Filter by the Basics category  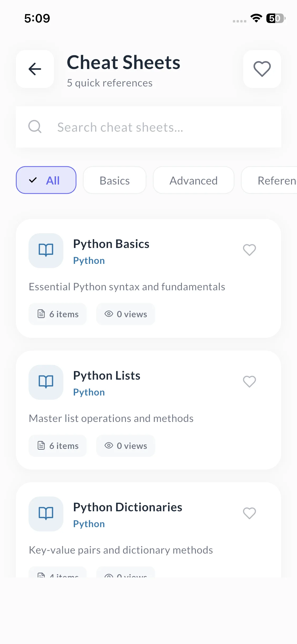(115, 180)
